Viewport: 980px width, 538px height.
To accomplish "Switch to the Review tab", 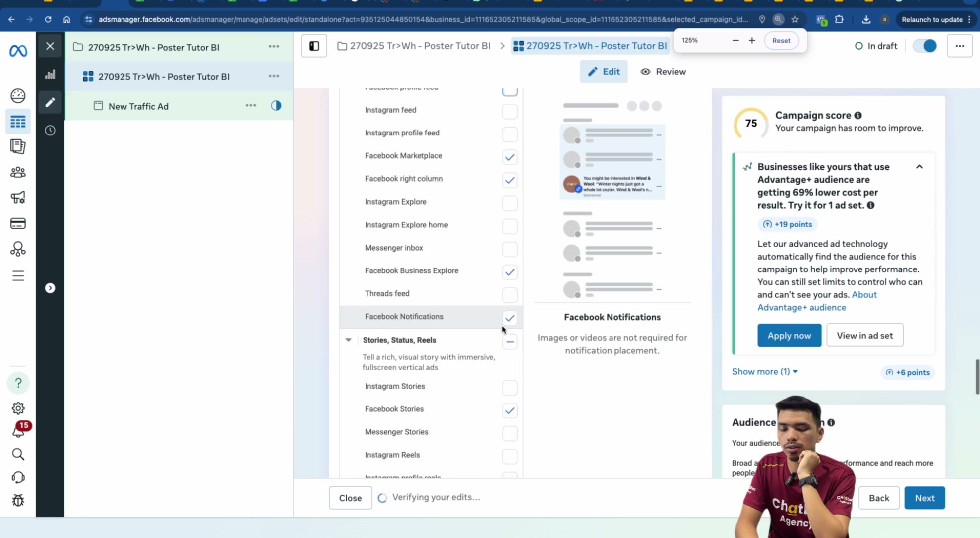I will tap(663, 72).
